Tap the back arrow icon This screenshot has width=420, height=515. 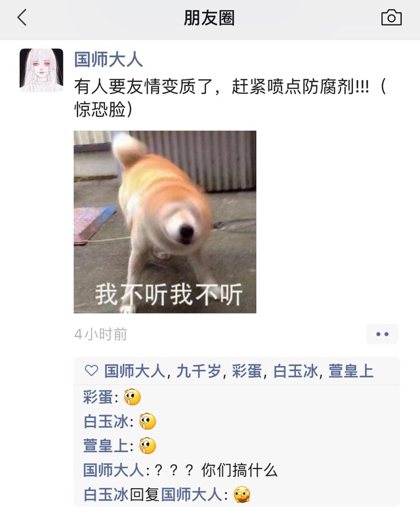(22, 18)
